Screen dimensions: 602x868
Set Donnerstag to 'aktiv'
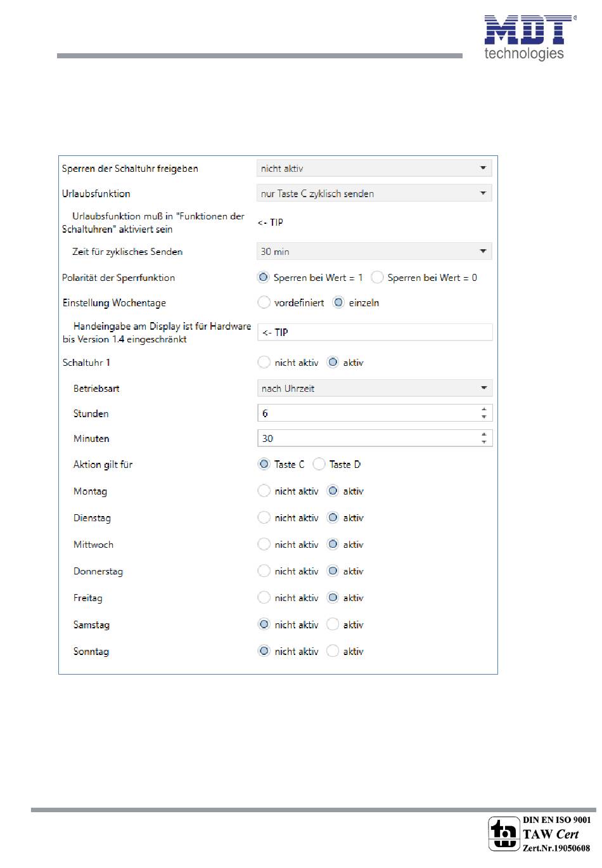pos(333,571)
